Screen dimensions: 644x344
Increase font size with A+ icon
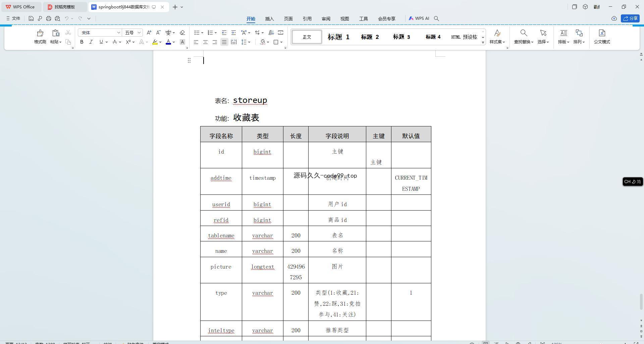click(149, 33)
